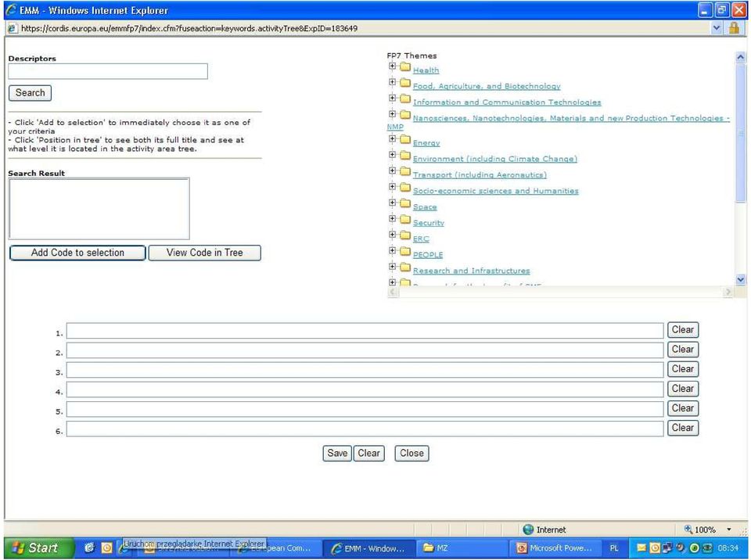
Task: Click the page icon beside the URL
Action: [13, 28]
